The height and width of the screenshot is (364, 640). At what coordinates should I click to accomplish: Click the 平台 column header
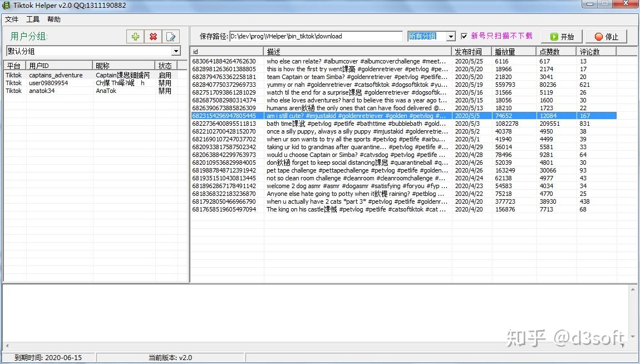coord(14,65)
